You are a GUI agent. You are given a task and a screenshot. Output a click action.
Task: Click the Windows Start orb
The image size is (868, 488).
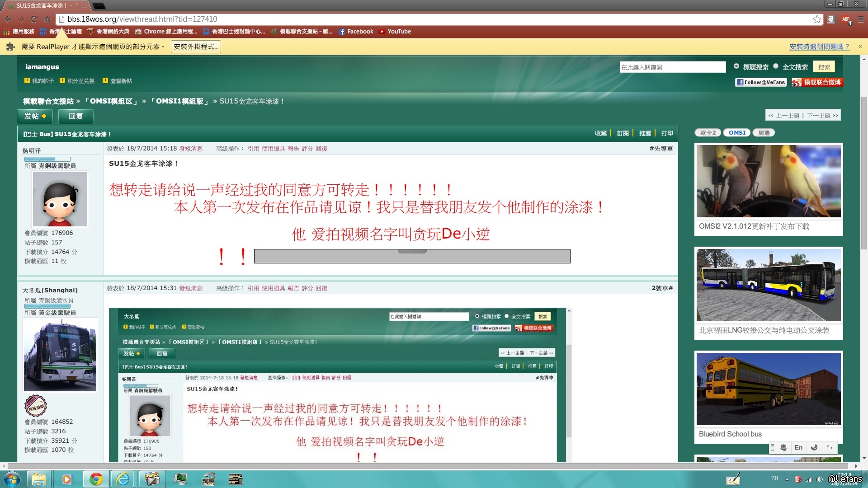[12, 479]
